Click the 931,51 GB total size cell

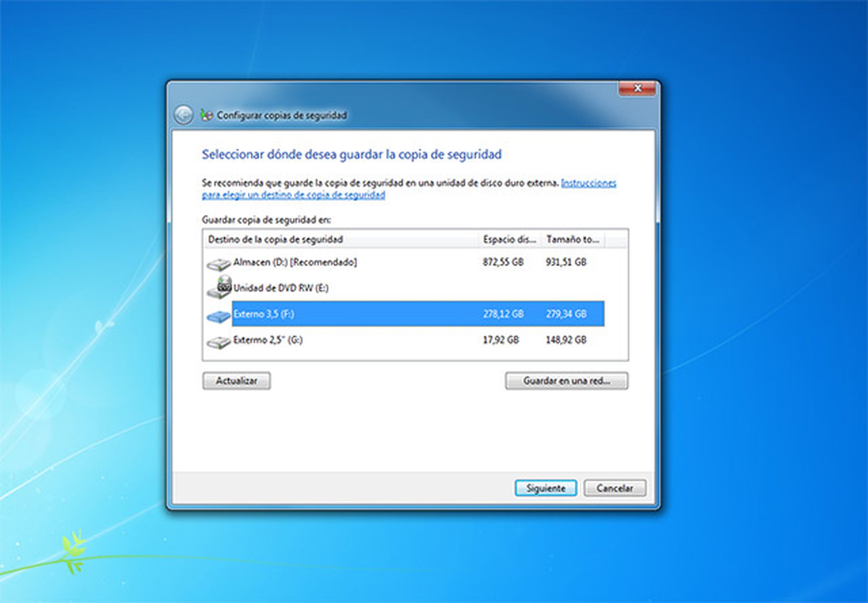(566, 262)
